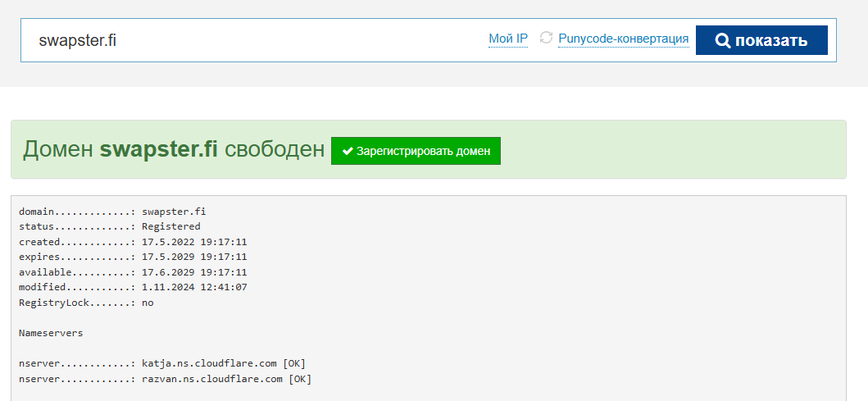Click the Зарегистрировать домен button

pos(416,151)
